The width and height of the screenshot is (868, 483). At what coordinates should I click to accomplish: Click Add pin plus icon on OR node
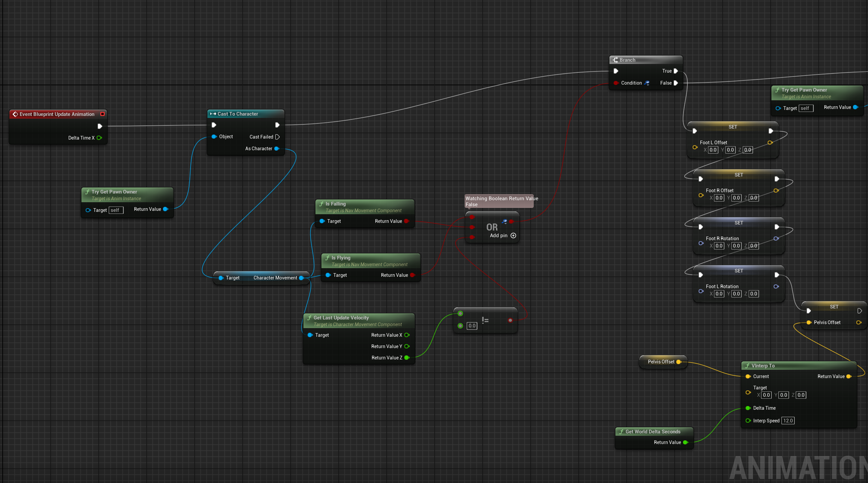(513, 236)
